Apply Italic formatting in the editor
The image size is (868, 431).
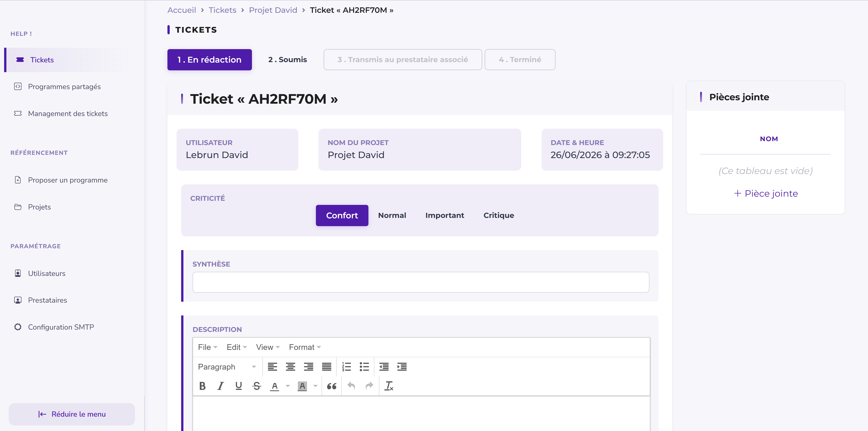(x=220, y=386)
